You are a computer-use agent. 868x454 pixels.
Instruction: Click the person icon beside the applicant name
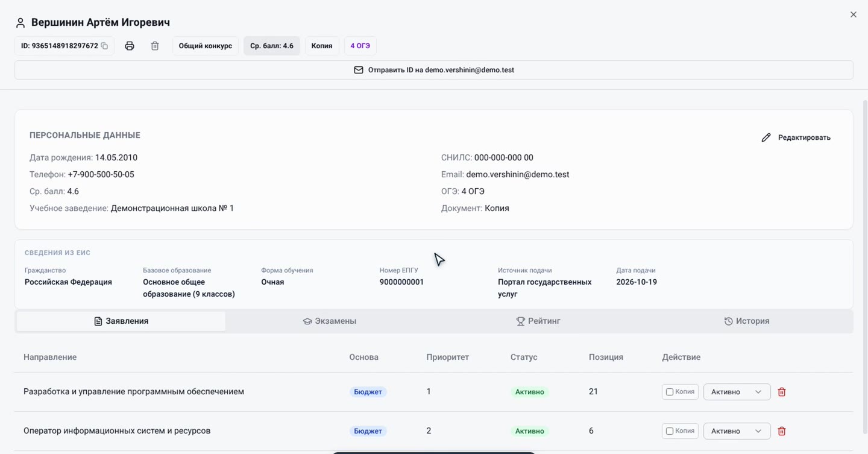20,23
